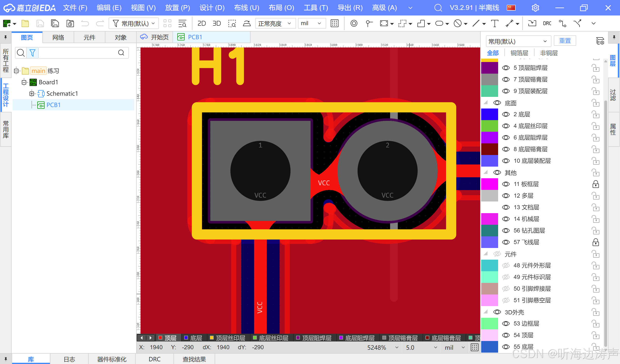
Task: Select the dimension measurement tool
Action: click(x=509, y=23)
